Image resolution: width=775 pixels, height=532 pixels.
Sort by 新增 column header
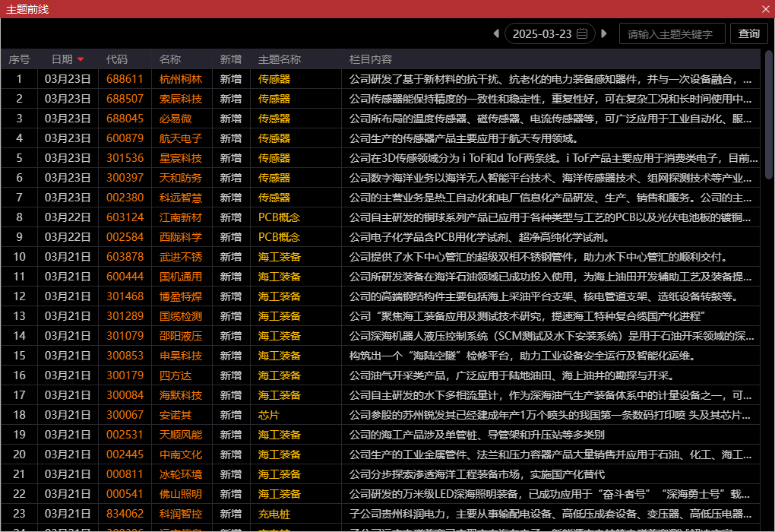tap(230, 59)
